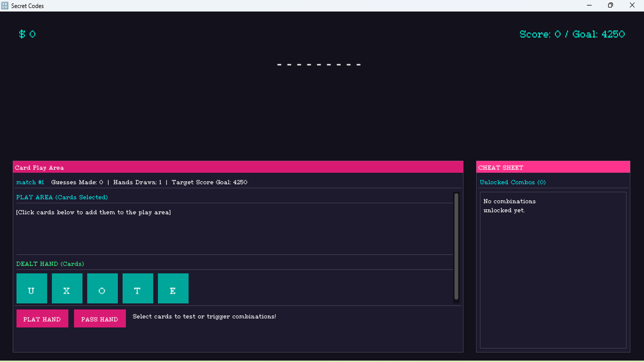Choose the E letter card

(173, 288)
